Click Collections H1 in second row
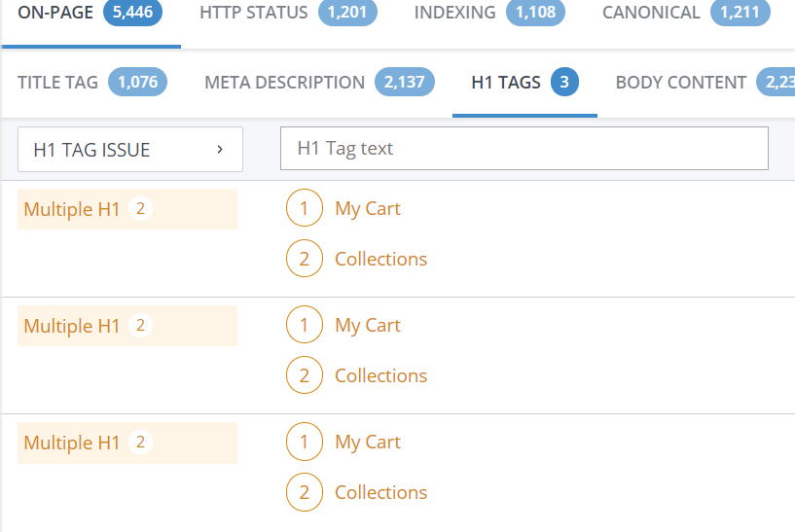This screenshot has height=532, width=795. (x=380, y=375)
